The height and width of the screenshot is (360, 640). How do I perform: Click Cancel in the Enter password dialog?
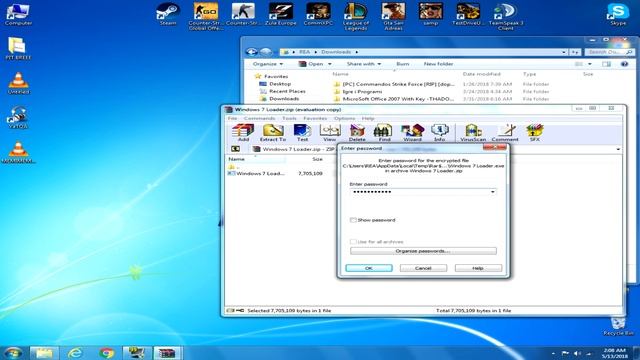[x=423, y=268]
